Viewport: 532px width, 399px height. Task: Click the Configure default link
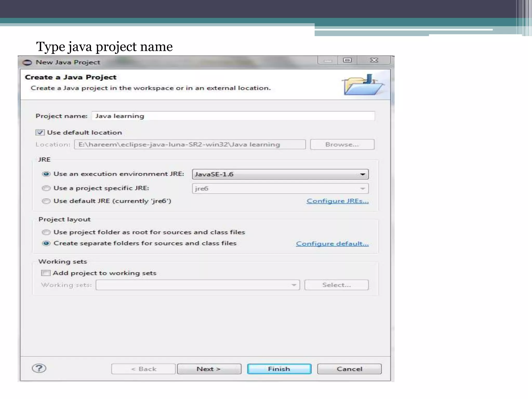[x=332, y=244]
